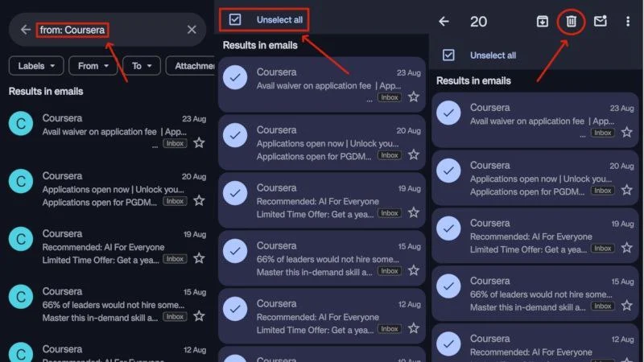Middle screen: star the 23 Aug email
The width and height of the screenshot is (644, 362).
[x=414, y=97]
